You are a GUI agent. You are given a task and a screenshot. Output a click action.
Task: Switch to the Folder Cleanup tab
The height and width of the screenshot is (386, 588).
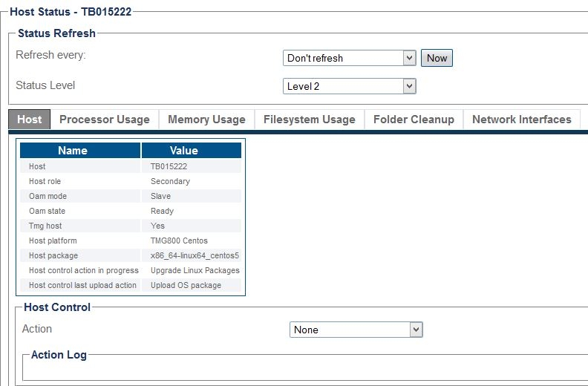point(414,120)
